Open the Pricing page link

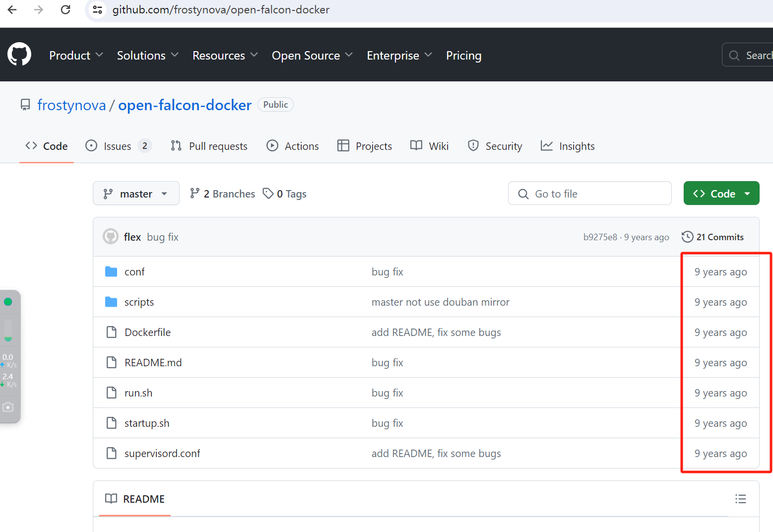(463, 55)
